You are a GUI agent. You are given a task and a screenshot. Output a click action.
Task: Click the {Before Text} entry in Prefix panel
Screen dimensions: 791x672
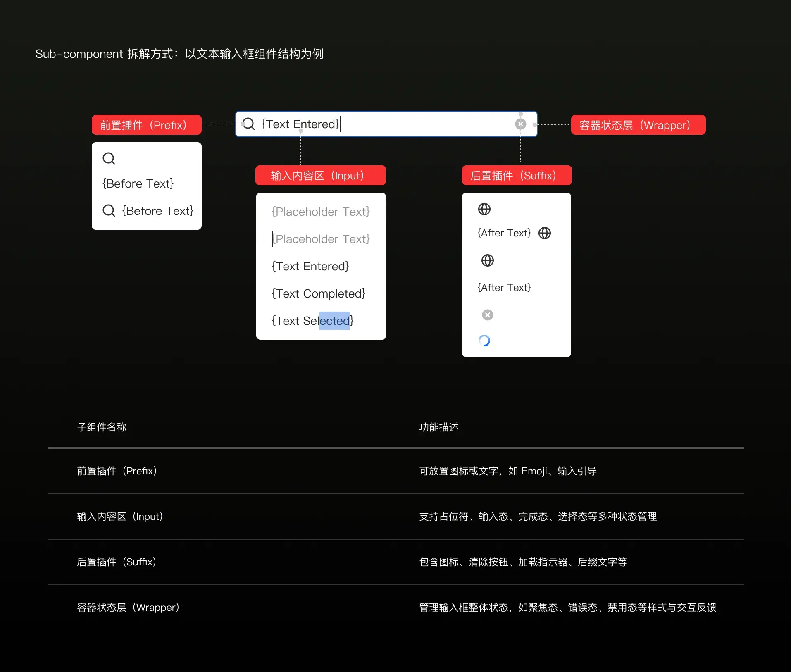click(138, 183)
